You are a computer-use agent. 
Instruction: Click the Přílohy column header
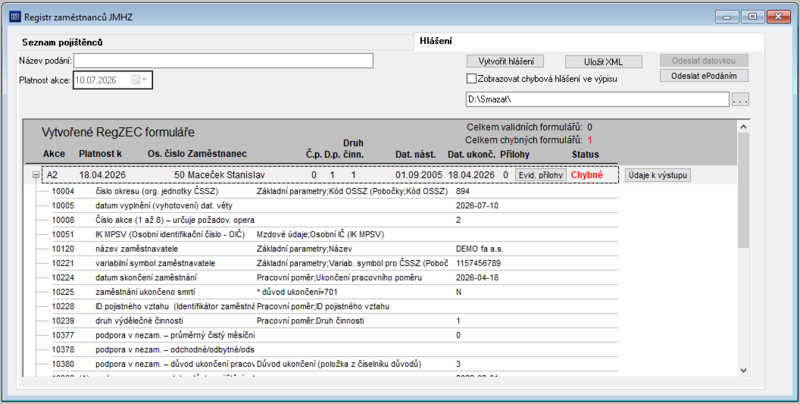[515, 154]
